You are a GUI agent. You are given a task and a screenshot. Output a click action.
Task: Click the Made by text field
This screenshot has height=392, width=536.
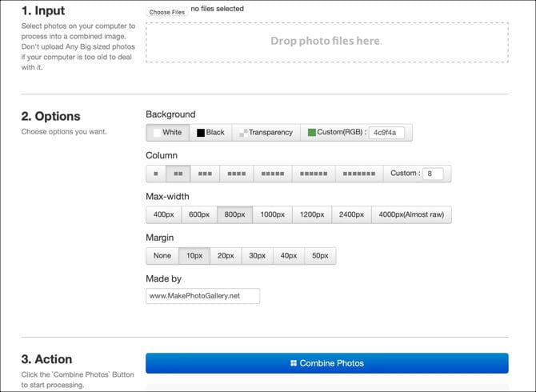(x=202, y=296)
